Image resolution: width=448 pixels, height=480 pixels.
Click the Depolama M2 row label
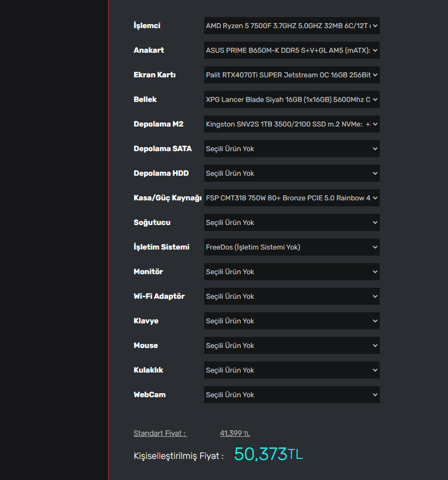click(159, 124)
